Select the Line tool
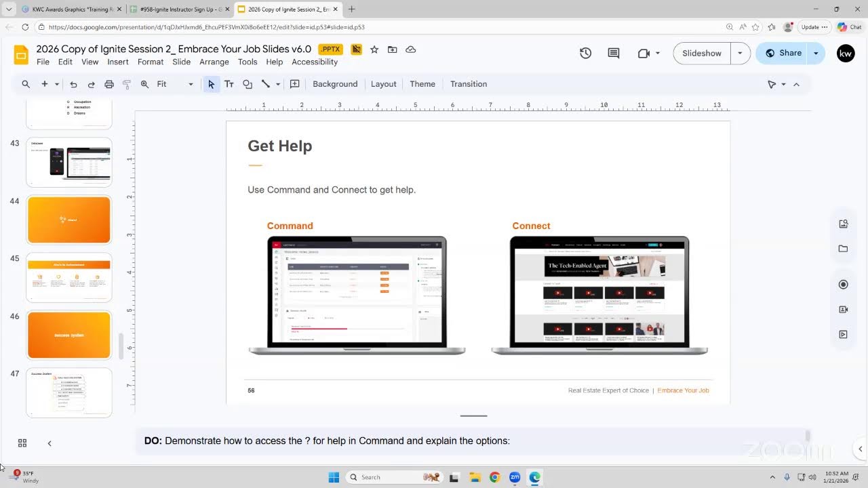The height and width of the screenshot is (488, 868). pyautogui.click(x=266, y=84)
